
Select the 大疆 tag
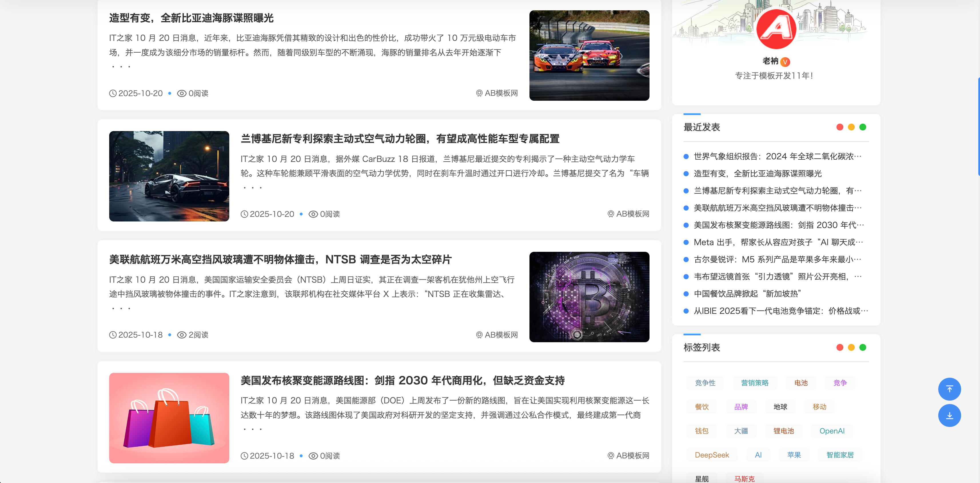[741, 431]
